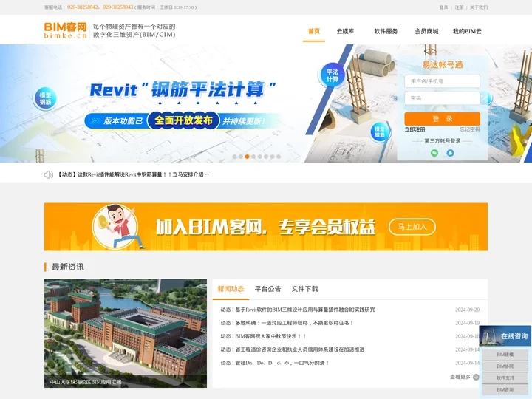Open the 首页 navigation item
532x399 pixels.
[314, 31]
